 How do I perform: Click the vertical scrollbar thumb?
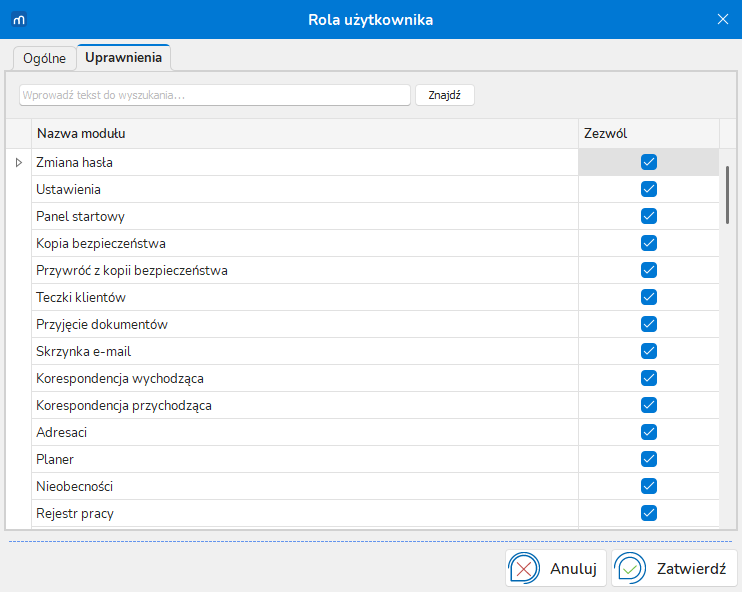coord(727,194)
